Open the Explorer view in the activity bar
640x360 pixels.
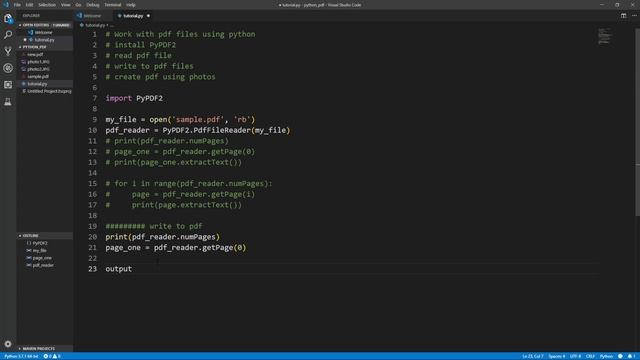click(x=8, y=18)
